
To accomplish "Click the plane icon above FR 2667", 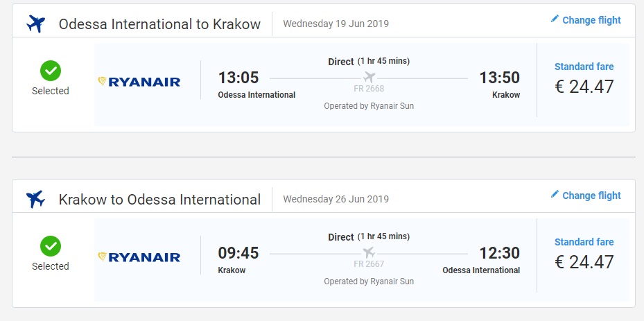I will point(369,252).
